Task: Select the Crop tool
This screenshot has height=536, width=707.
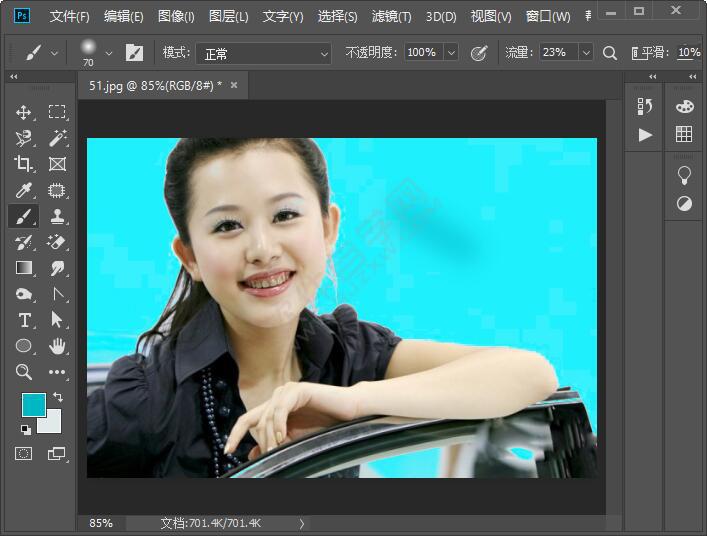Action: point(24,164)
